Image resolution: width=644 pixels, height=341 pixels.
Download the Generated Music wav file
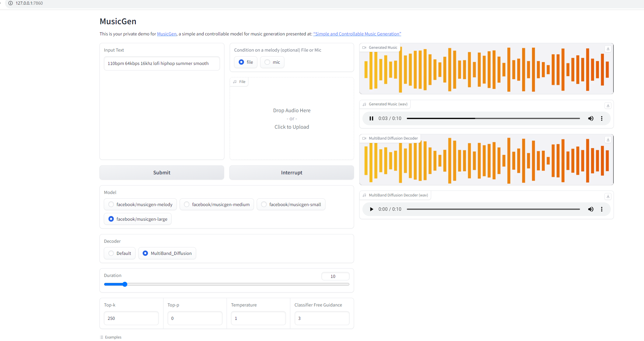608,105
